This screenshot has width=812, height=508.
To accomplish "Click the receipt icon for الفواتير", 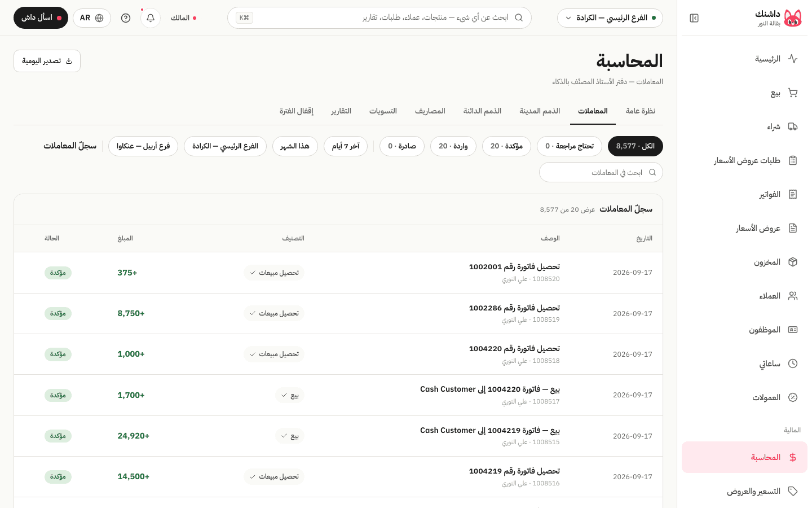I will click(x=793, y=194).
